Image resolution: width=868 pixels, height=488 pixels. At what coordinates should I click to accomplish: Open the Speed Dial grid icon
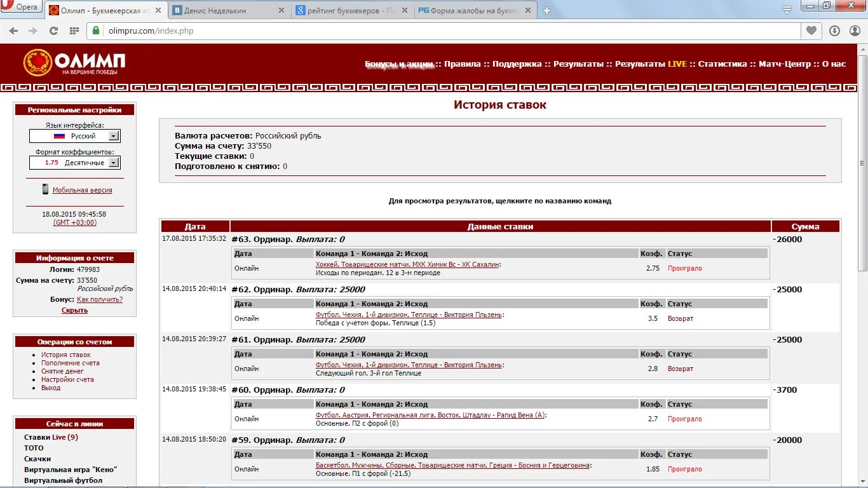tap(74, 30)
